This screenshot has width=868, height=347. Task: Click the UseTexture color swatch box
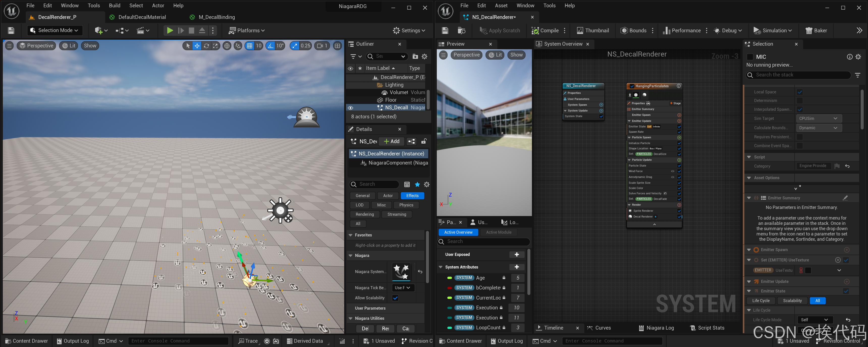click(808, 270)
